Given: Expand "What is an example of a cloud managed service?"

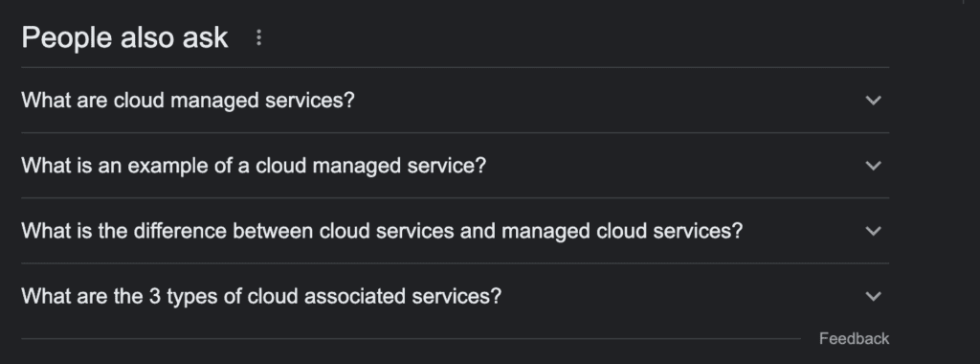Looking at the screenshot, I should [x=455, y=166].
